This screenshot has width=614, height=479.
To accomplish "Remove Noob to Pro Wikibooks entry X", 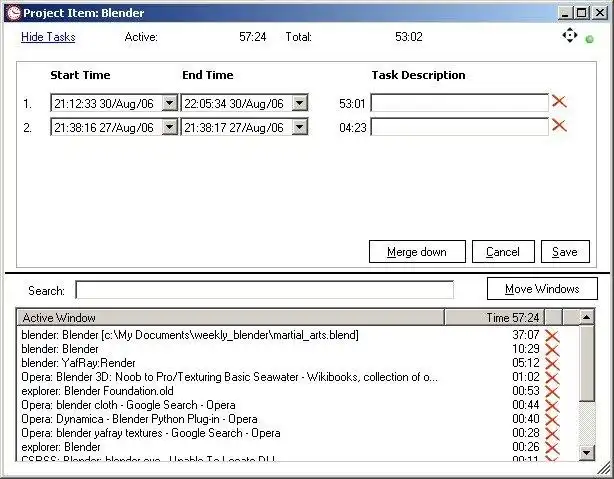I will coord(552,378).
